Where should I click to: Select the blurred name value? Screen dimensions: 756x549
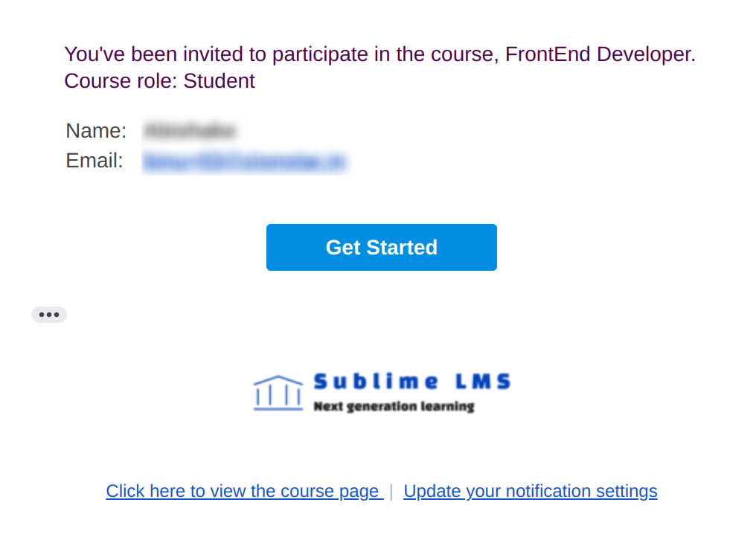[x=189, y=132]
